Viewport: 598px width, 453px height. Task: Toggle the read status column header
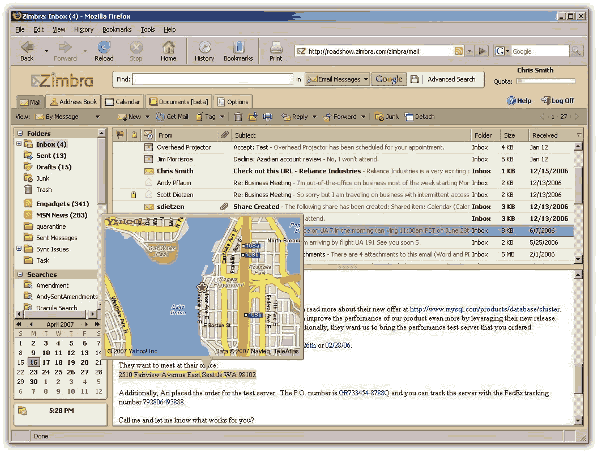[x=148, y=135]
